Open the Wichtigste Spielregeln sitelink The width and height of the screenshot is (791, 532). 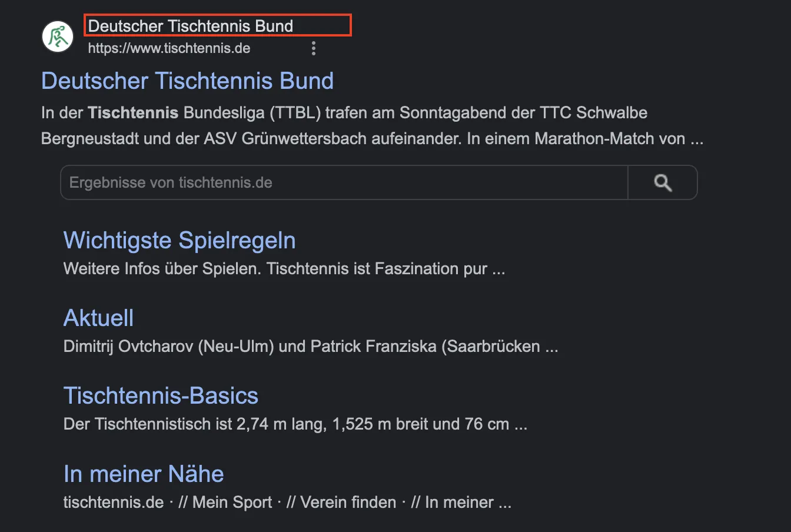tap(180, 240)
